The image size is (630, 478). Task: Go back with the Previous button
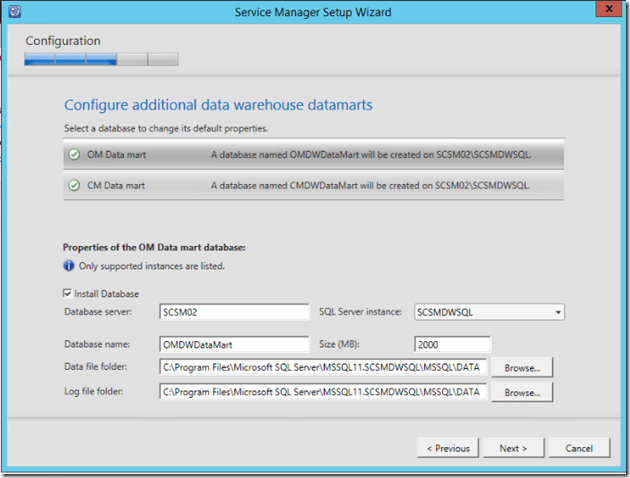tap(448, 448)
